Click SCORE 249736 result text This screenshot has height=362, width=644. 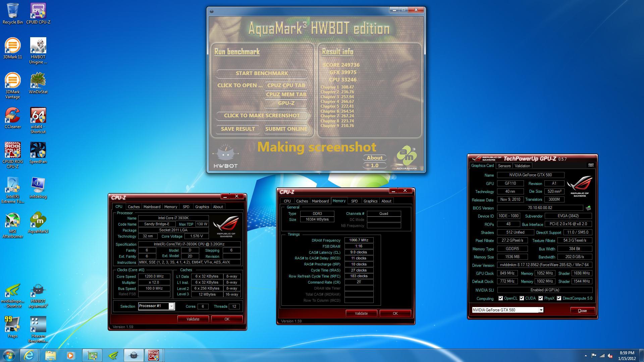pos(341,65)
